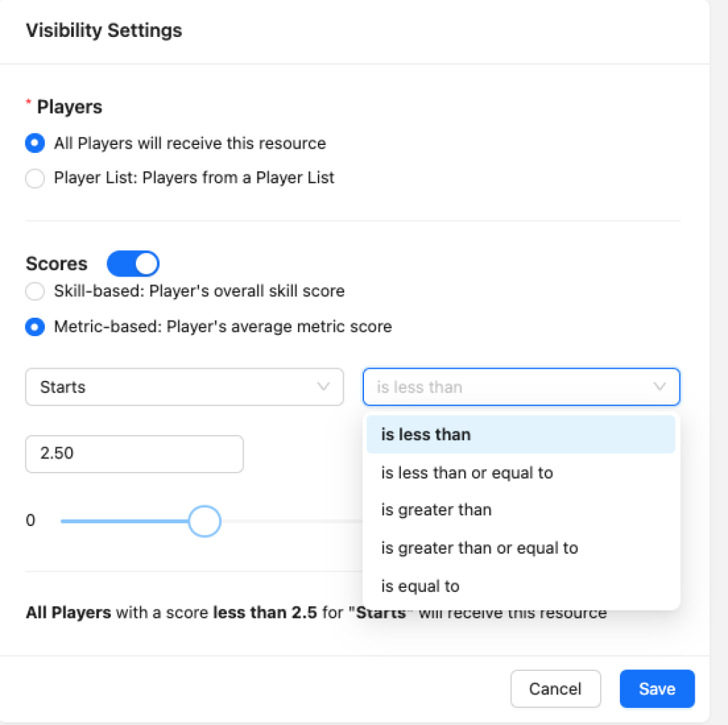Click the chevron icon on Starts dropdown
The image size is (728, 725).
pos(323,387)
